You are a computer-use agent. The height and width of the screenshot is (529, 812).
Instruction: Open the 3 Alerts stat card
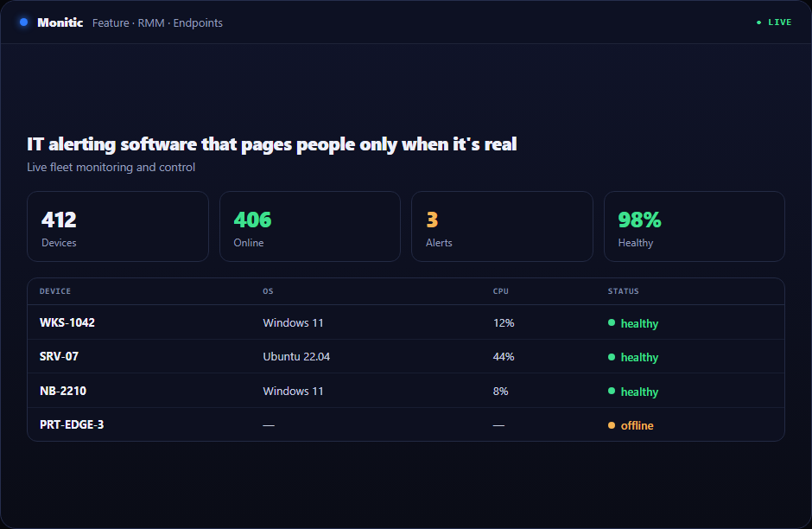coord(502,226)
